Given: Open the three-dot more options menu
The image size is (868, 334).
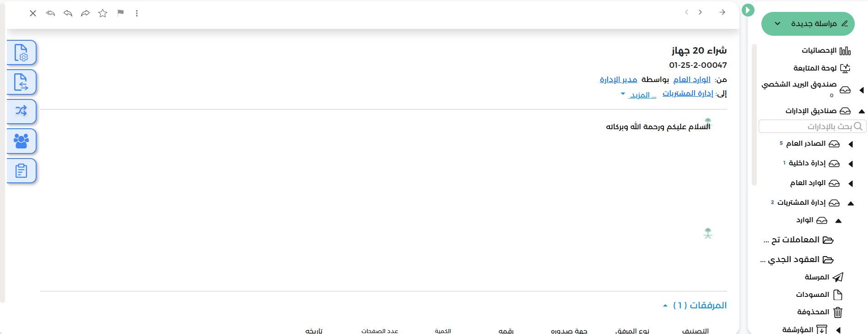Looking at the screenshot, I should (x=137, y=13).
